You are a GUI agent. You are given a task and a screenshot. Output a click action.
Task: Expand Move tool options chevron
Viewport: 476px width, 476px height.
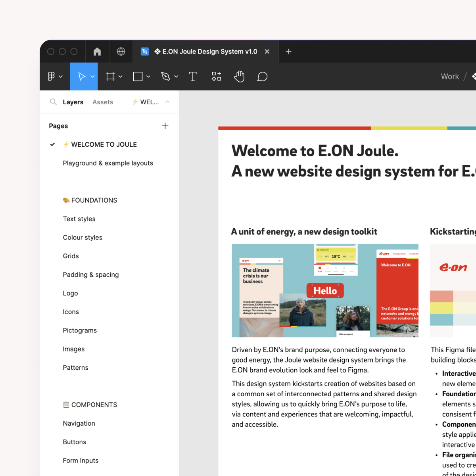click(92, 77)
